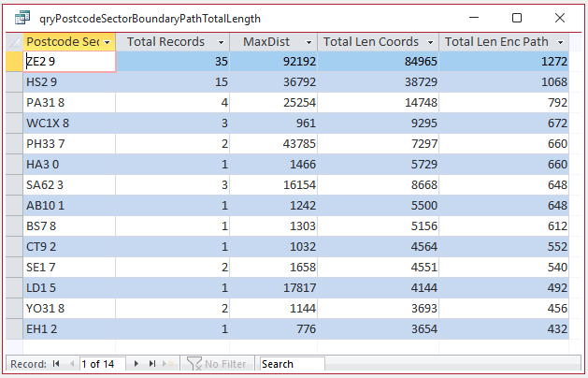Close the query window

(x=560, y=18)
